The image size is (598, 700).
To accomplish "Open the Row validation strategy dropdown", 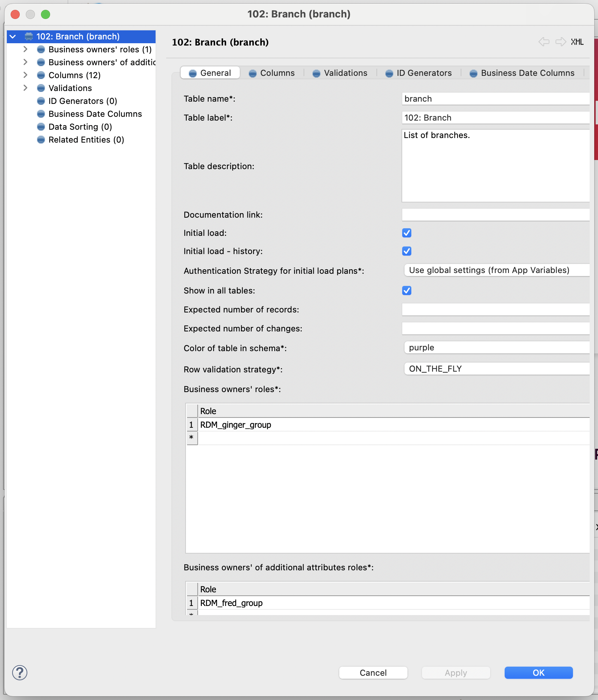I will point(496,369).
